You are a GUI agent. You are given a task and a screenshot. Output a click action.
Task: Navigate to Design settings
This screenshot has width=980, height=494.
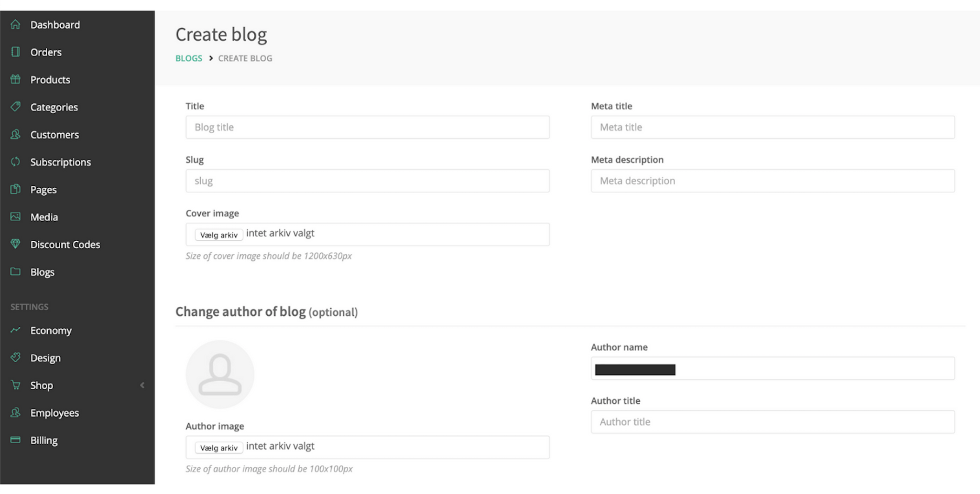click(45, 358)
